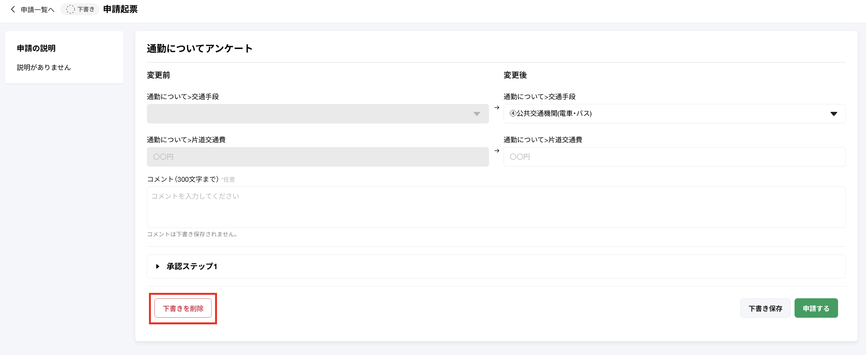Image resolution: width=868 pixels, height=355 pixels.
Task: Click into the コメント text area
Action: 496,207
